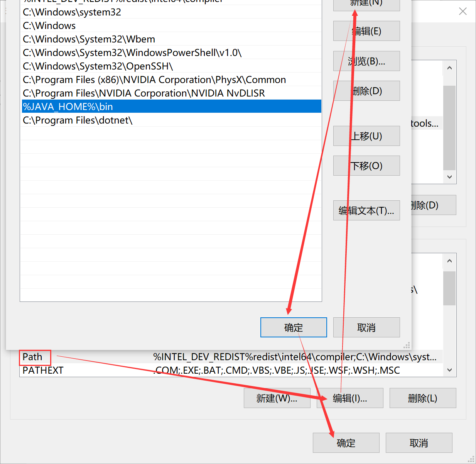Select the WindowsPowerShell\v1.0 path entry

pos(171,52)
